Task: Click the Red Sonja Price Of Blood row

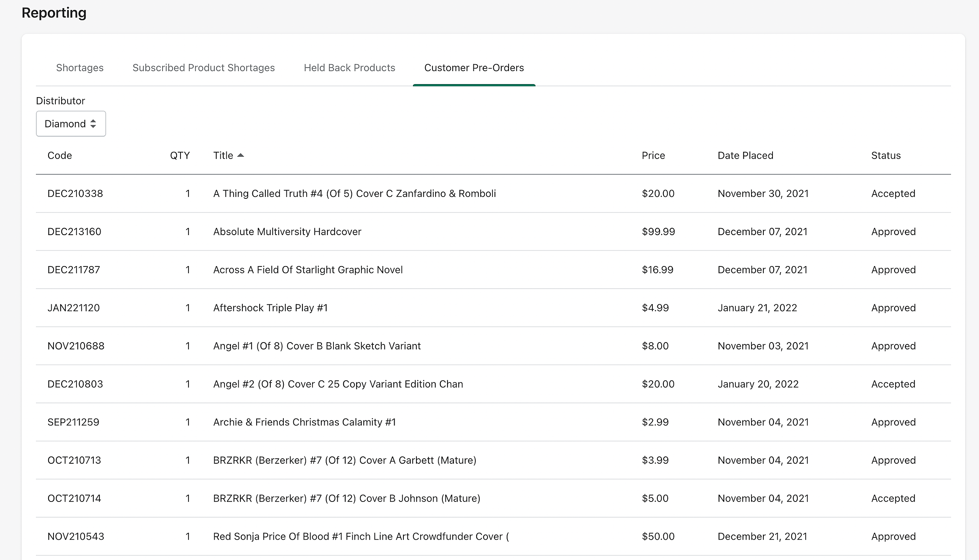Action: 361,536
